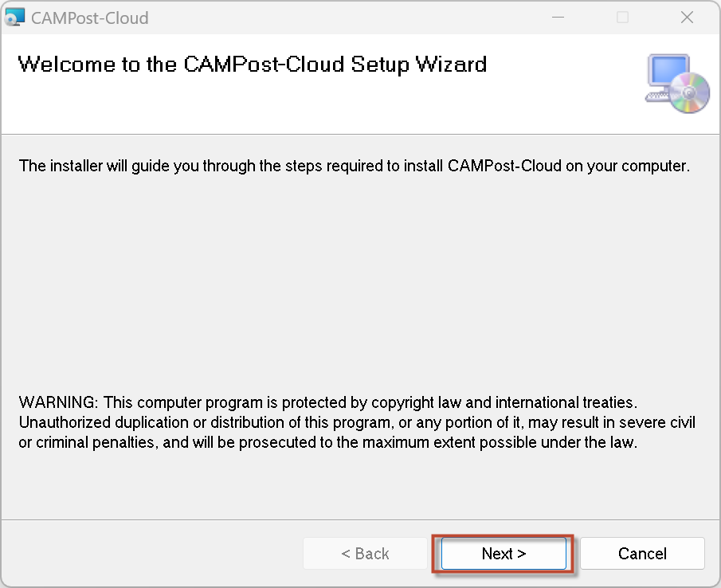Click the empty footer area left of Back
The image size is (721, 588).
[x=151, y=554]
